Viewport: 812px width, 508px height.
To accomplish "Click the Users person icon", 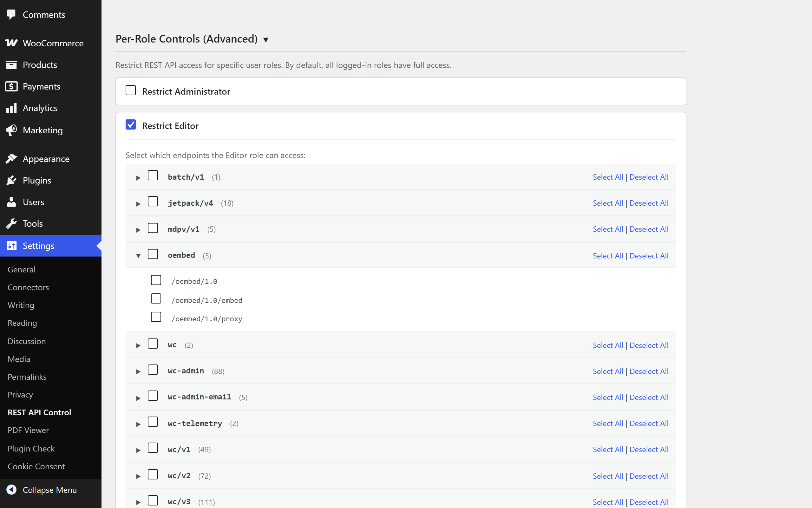I will tap(11, 202).
